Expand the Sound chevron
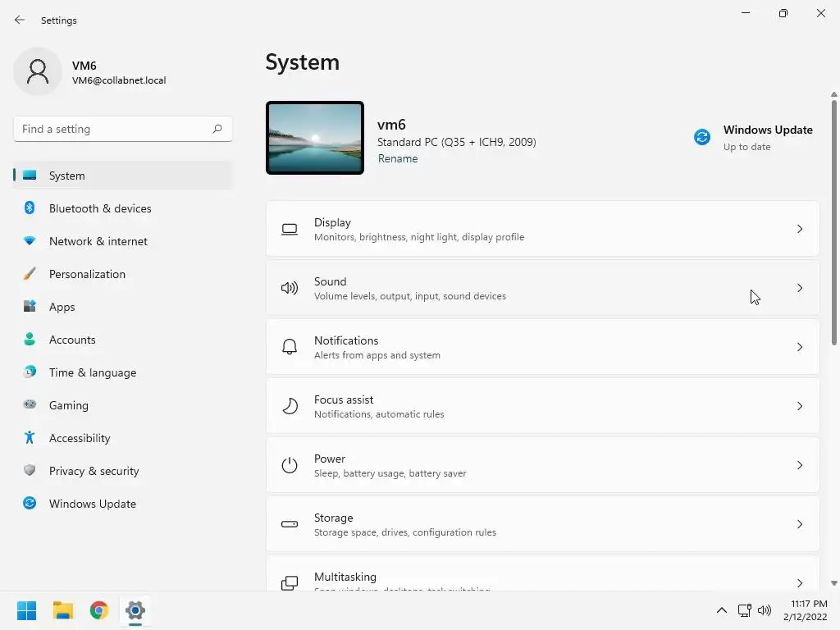This screenshot has width=840, height=630. 799,288
